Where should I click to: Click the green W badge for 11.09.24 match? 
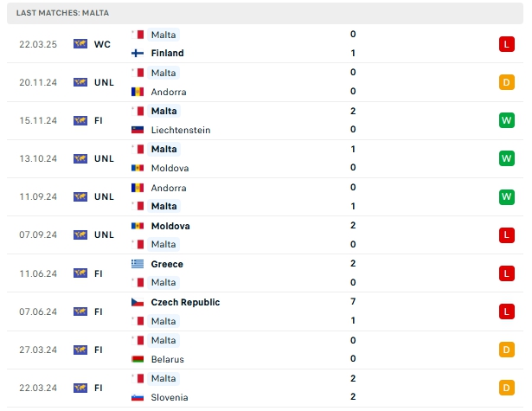(x=507, y=196)
